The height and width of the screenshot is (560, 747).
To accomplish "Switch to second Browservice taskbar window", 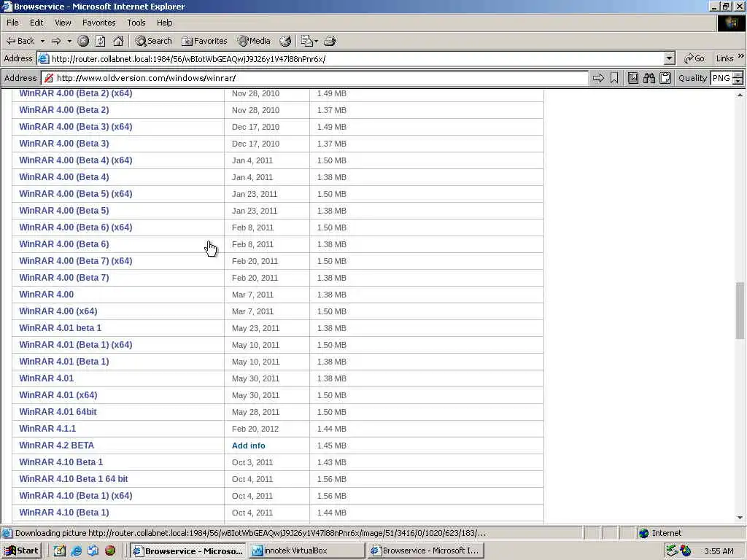I will (x=426, y=551).
